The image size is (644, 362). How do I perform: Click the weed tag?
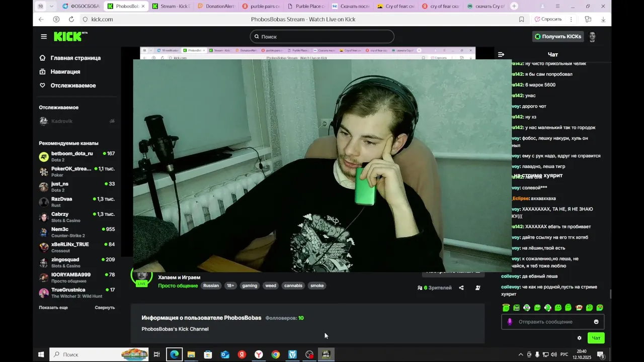point(271,286)
